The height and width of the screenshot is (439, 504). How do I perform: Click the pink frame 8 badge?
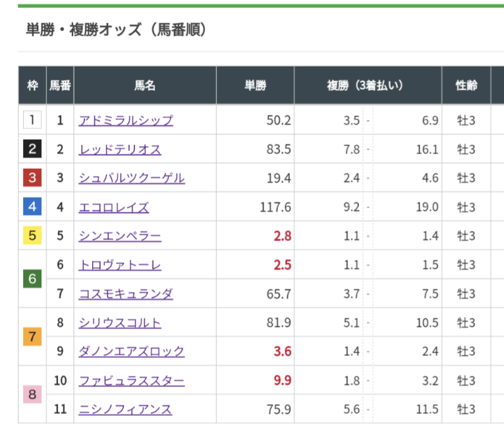tap(32, 395)
